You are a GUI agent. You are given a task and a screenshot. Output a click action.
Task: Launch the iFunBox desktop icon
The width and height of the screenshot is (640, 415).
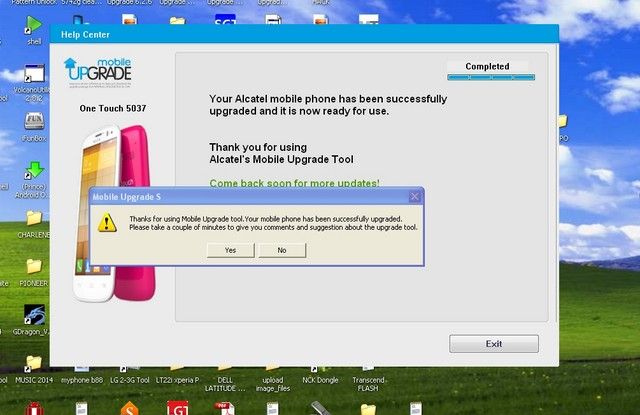click(x=33, y=122)
